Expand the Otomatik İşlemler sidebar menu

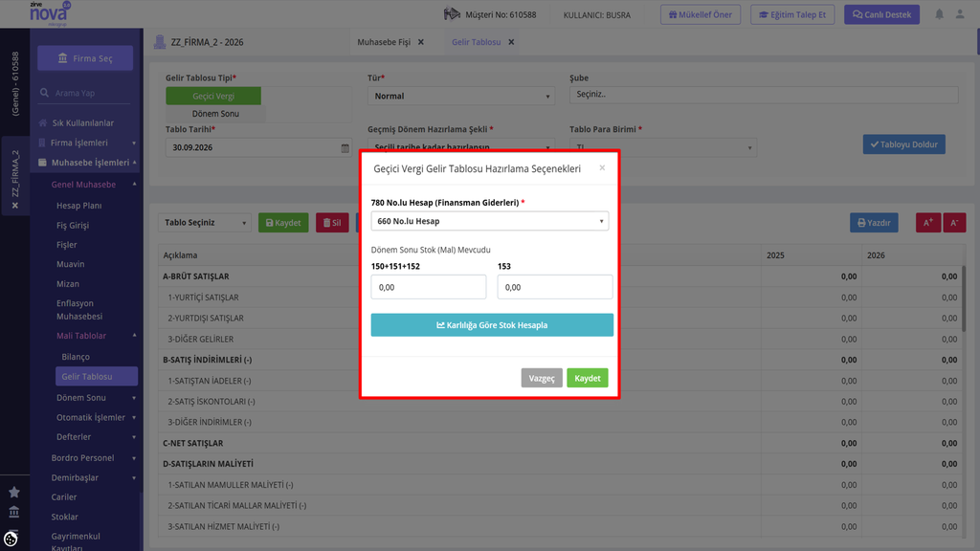(96, 417)
